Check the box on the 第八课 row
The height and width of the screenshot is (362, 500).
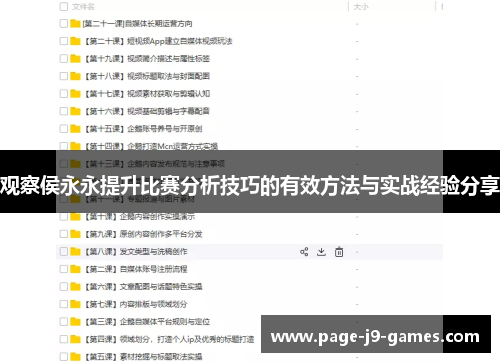64,252
